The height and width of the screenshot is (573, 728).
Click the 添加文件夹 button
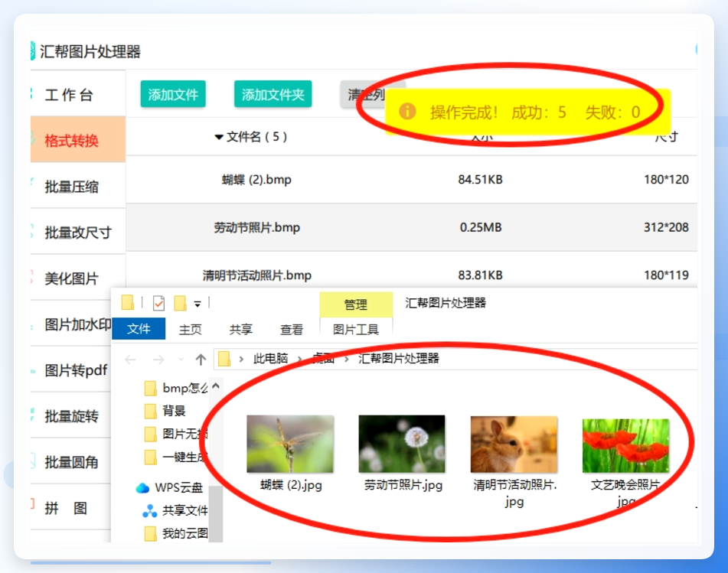pyautogui.click(x=273, y=94)
